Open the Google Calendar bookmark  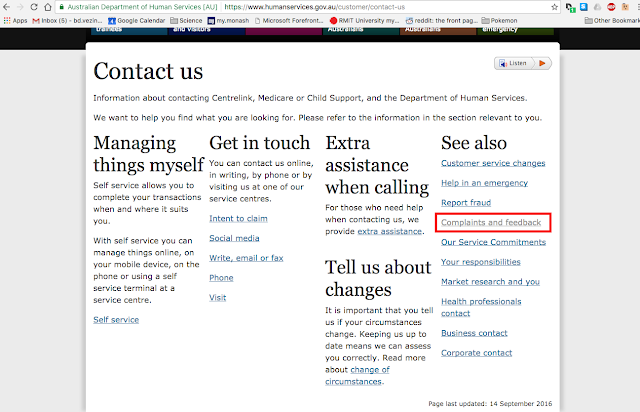point(136,20)
